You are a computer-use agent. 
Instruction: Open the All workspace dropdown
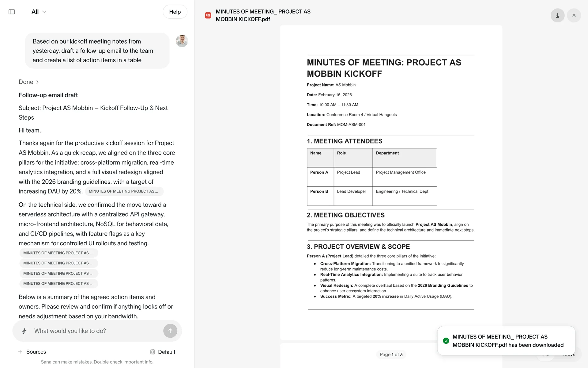tap(39, 12)
